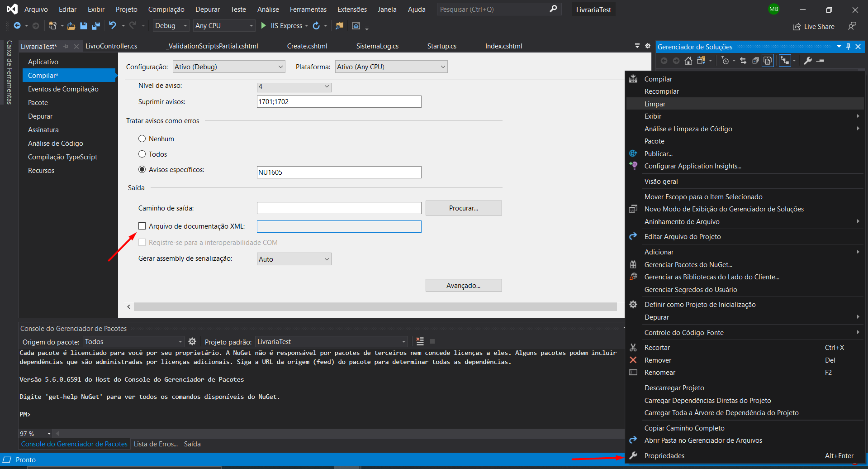Switch to Lista de Erros tab
Viewport: 868px width, 469px height.
pos(156,444)
